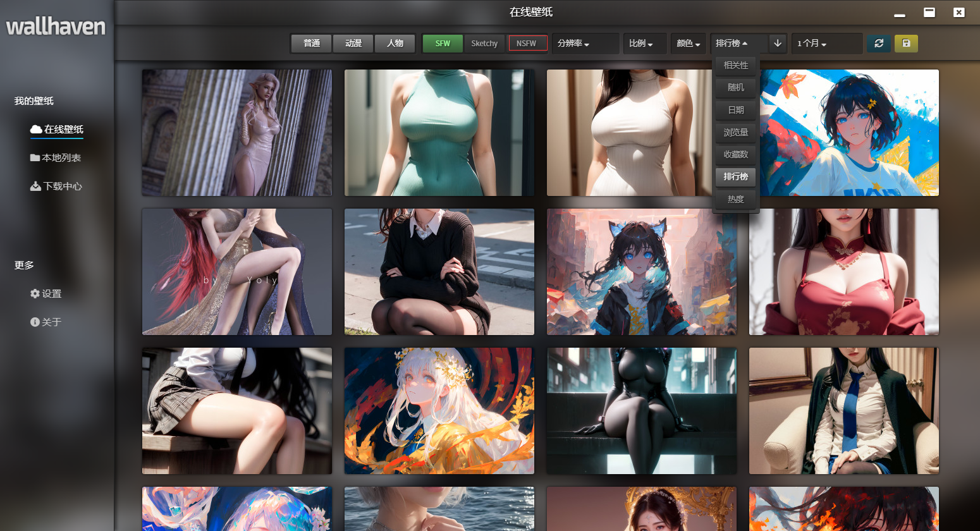
Task: Open the white-haired anime girl with golden flowers
Action: pyautogui.click(x=439, y=411)
